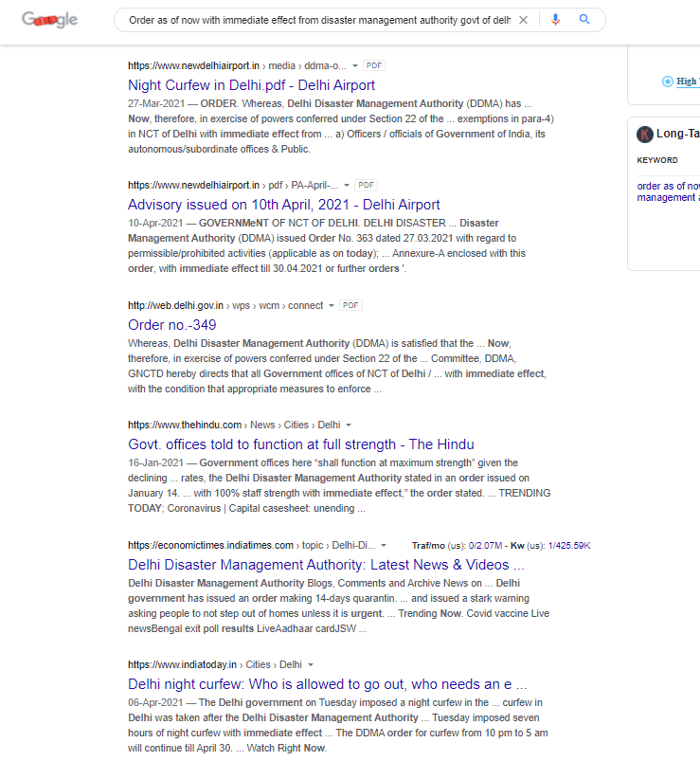Open 'Night Curfew in Delhi.pdf' result
Image resolution: width=700 pixels, height=761 pixels.
251,85
